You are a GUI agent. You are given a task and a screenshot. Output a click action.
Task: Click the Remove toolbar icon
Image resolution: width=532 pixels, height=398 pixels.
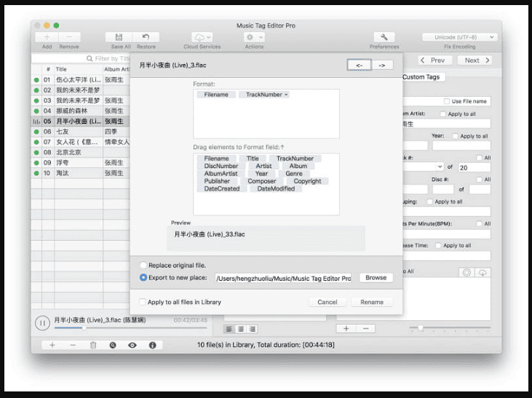tap(69, 37)
